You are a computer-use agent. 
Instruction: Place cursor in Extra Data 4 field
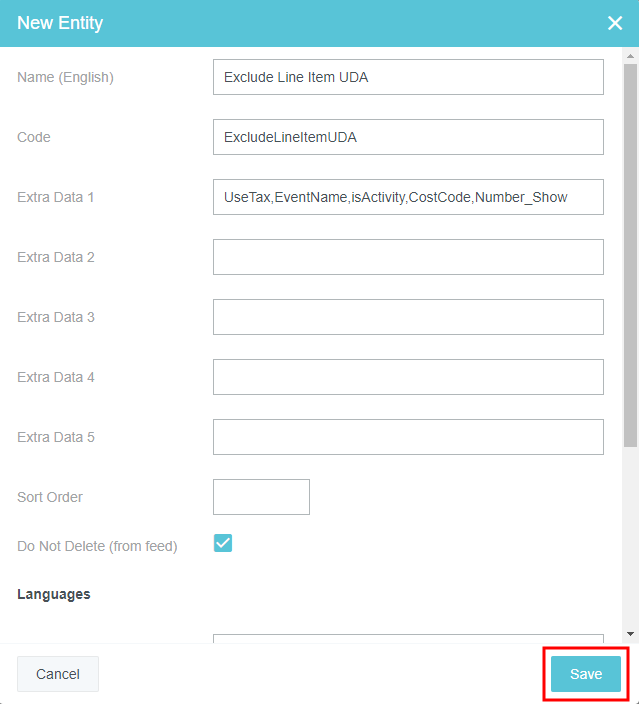click(x=408, y=377)
